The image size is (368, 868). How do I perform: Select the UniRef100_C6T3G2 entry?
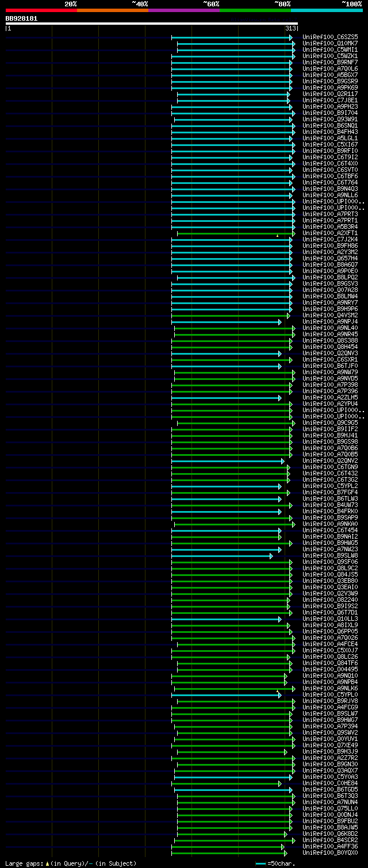point(330,479)
